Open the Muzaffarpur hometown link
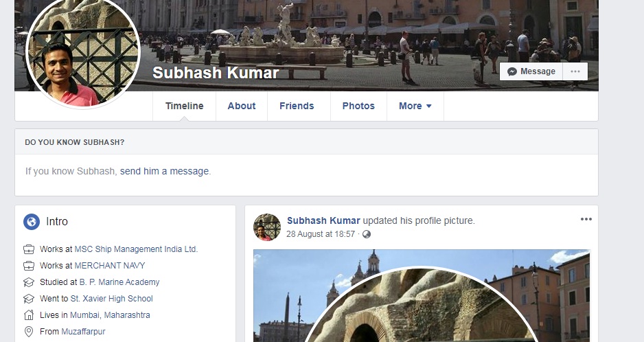Screen dimensions: 644x342 pyautogui.click(x=83, y=331)
